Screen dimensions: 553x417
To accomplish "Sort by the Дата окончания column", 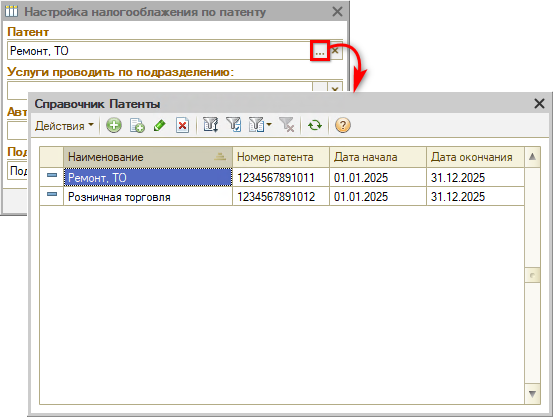I will click(475, 157).
